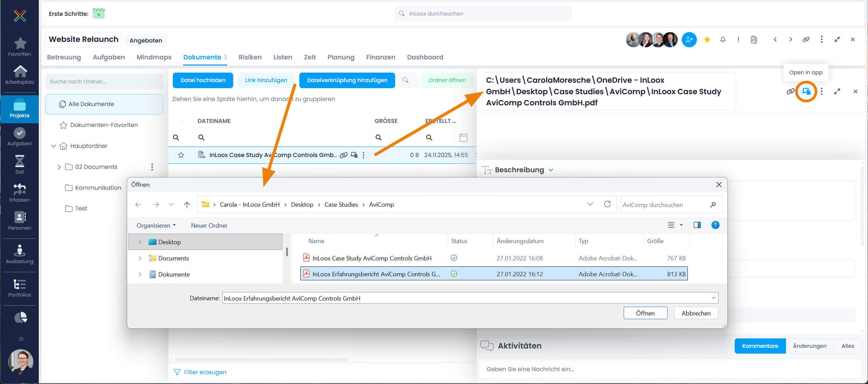Click Link hinzufügen button
This screenshot has height=384, width=868.
click(x=266, y=80)
